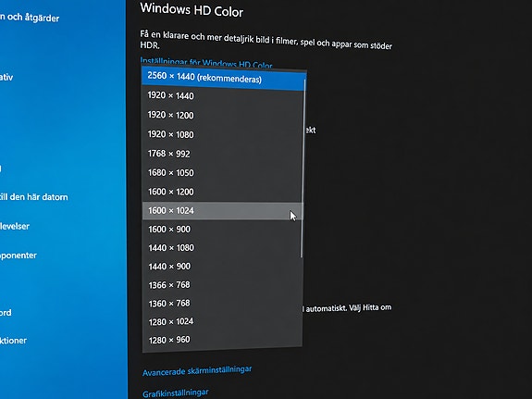Viewport: 532px width, 399px height.
Task: Select the sidebar item ending in 'levelser'
Action: (15, 226)
